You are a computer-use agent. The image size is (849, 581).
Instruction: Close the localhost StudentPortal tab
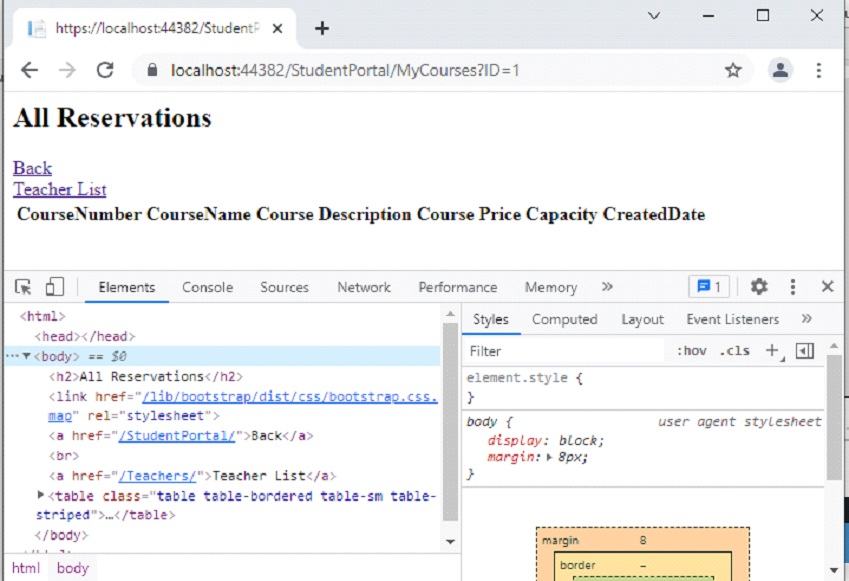277,28
